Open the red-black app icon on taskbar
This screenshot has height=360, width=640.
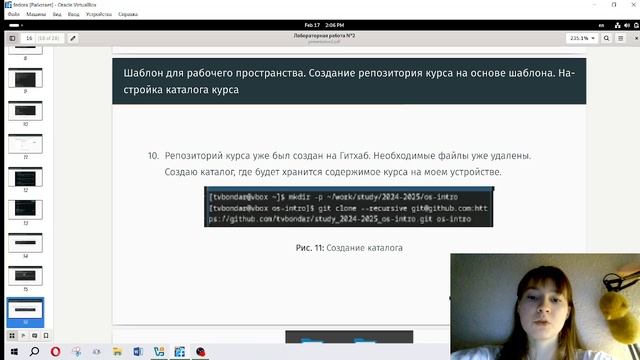[200, 351]
